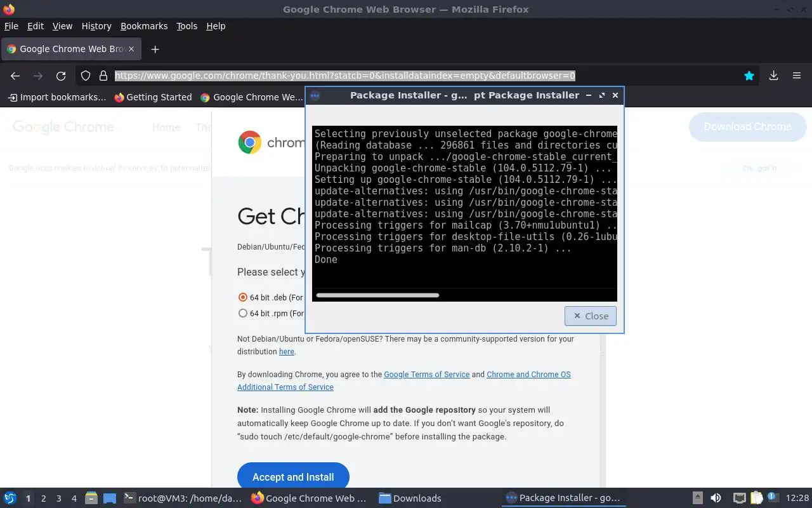Click the reload page icon
This screenshot has width=812, height=508.
(x=61, y=76)
